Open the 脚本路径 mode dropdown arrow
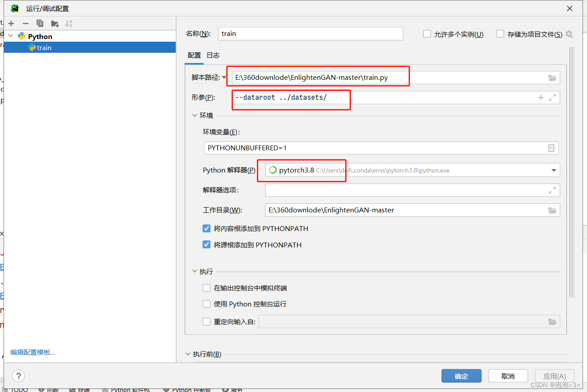The image size is (587, 392). [x=225, y=76]
